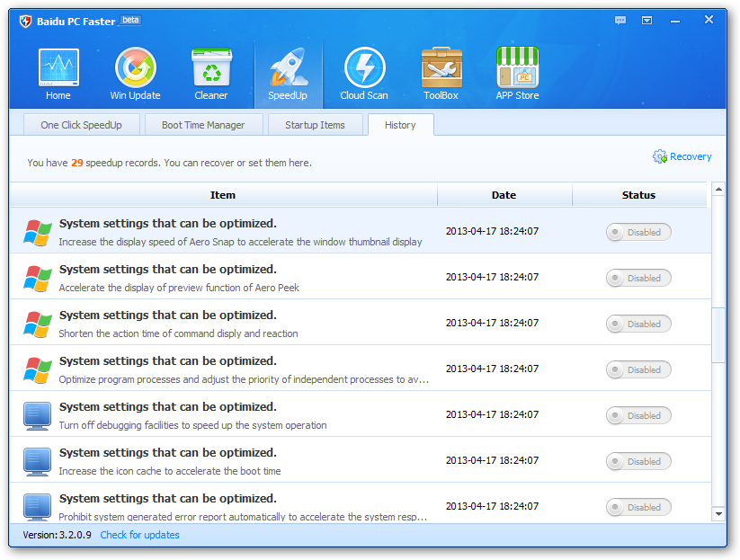Open the title bar dropdown menu icon
This screenshot has width=740, height=560.
point(646,21)
